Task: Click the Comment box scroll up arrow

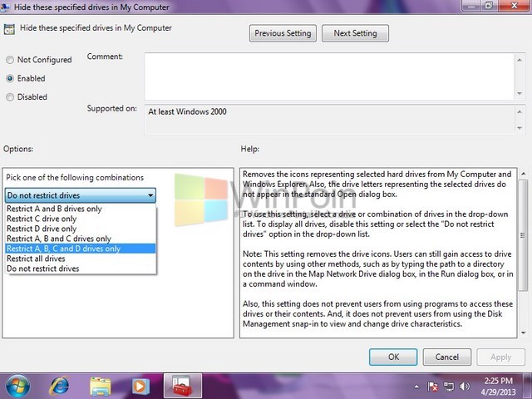Action: 520,60
